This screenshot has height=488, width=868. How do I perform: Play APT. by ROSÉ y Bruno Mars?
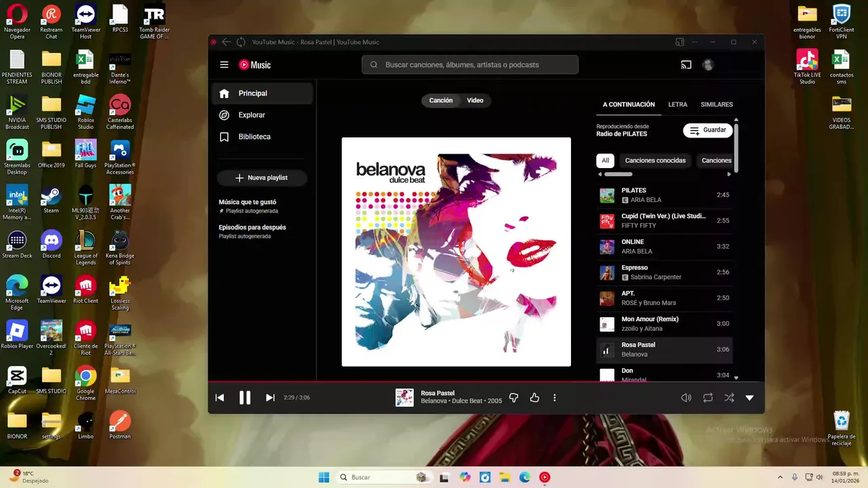point(665,298)
